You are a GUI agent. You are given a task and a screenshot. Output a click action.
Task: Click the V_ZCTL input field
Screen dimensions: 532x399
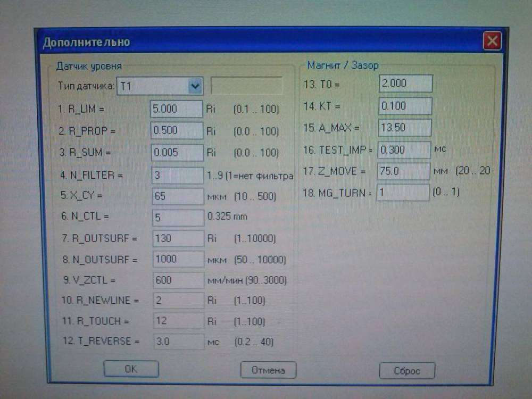click(x=178, y=280)
